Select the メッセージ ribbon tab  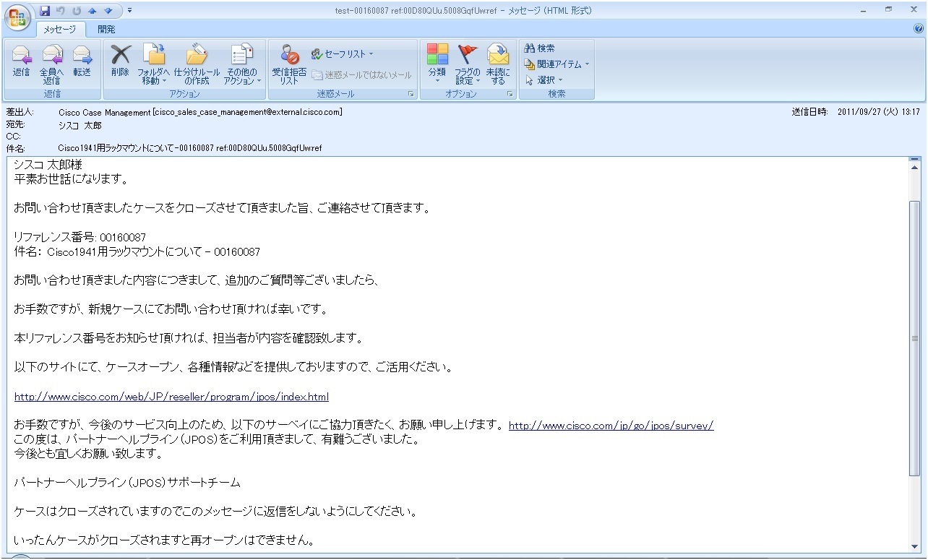[x=60, y=30]
